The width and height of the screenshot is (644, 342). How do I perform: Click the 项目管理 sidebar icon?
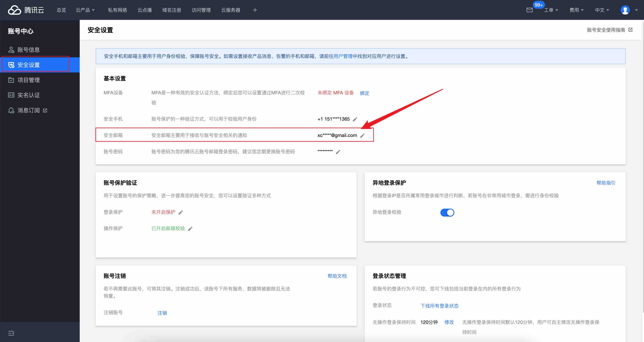11,80
